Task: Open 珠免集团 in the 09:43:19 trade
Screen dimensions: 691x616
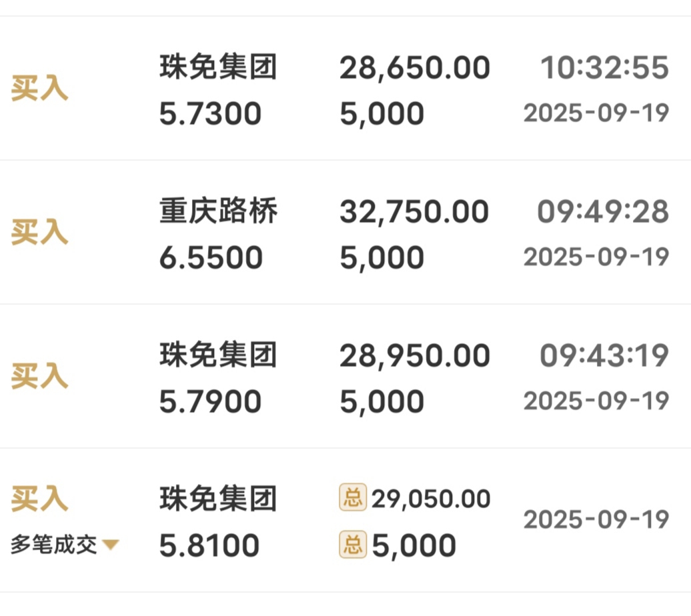Action: pos(218,355)
